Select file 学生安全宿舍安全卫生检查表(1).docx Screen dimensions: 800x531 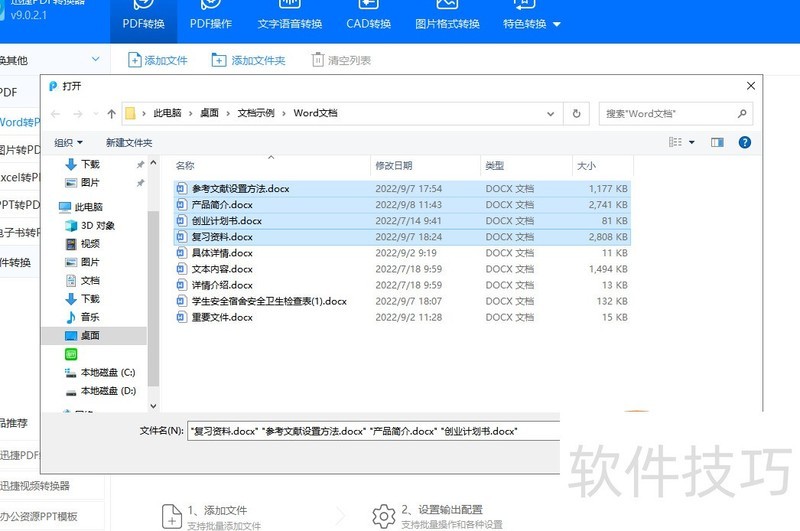(402, 301)
